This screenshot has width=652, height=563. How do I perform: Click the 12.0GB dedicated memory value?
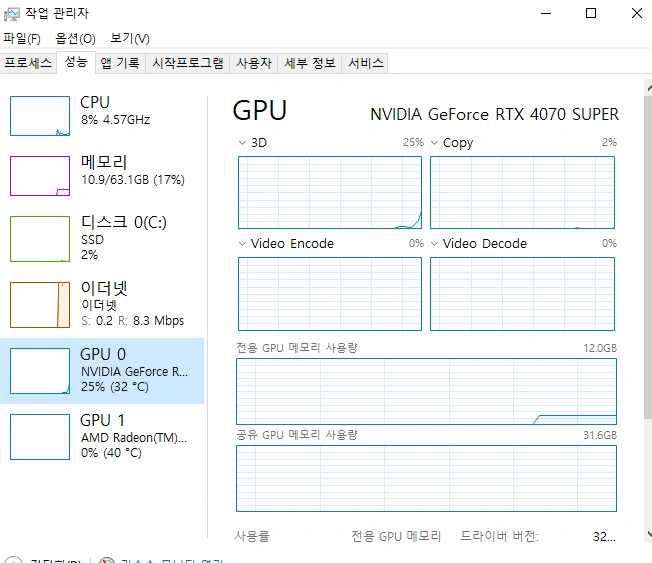(600, 348)
